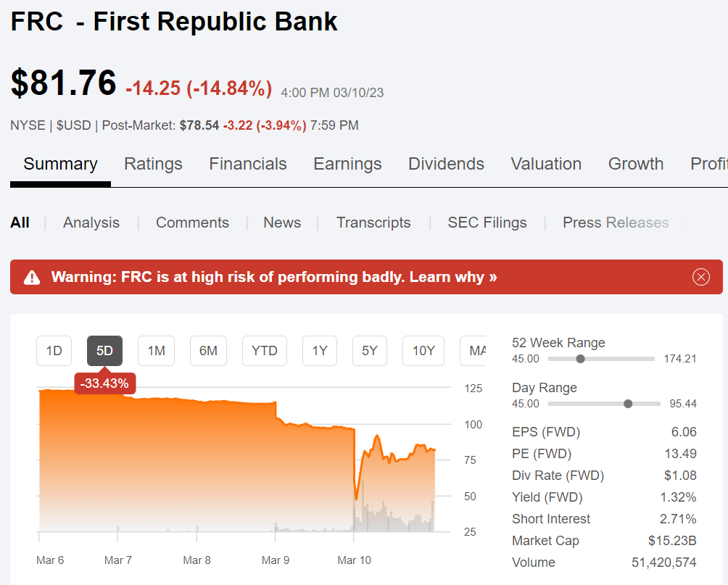728x585 pixels.
Task: Switch chart to 6M range
Action: click(x=208, y=351)
